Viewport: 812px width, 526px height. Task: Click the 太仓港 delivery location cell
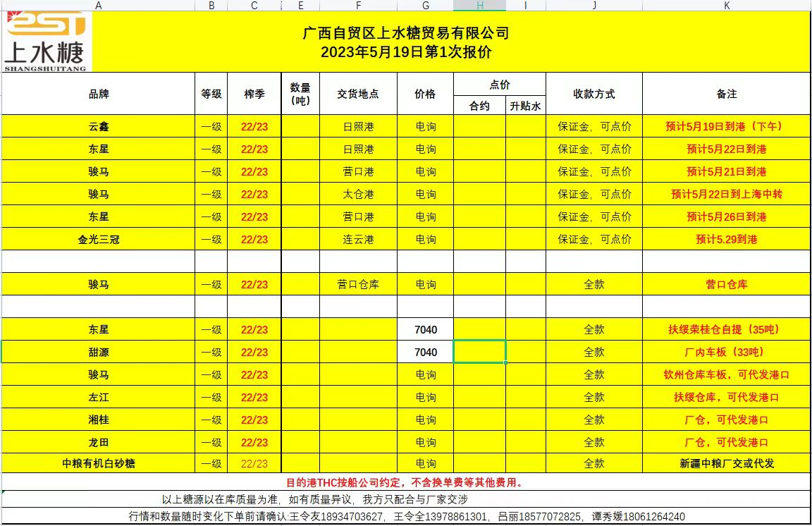point(357,195)
